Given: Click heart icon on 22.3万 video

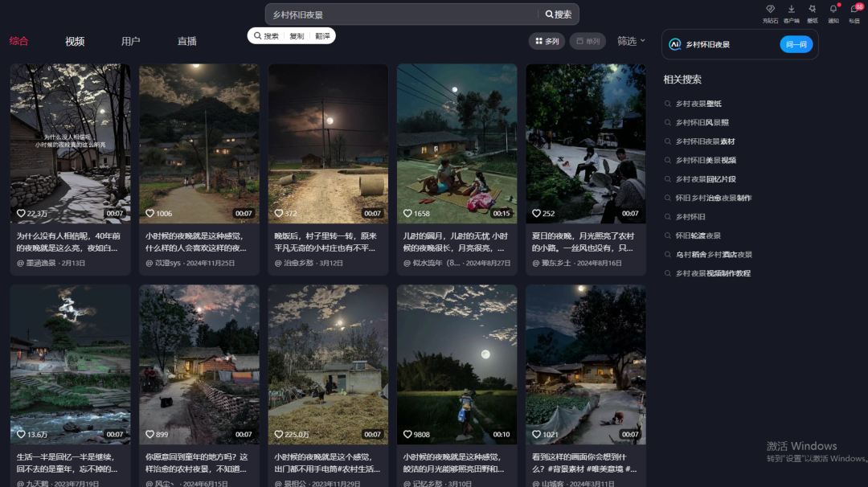Looking at the screenshot, I should tap(21, 213).
